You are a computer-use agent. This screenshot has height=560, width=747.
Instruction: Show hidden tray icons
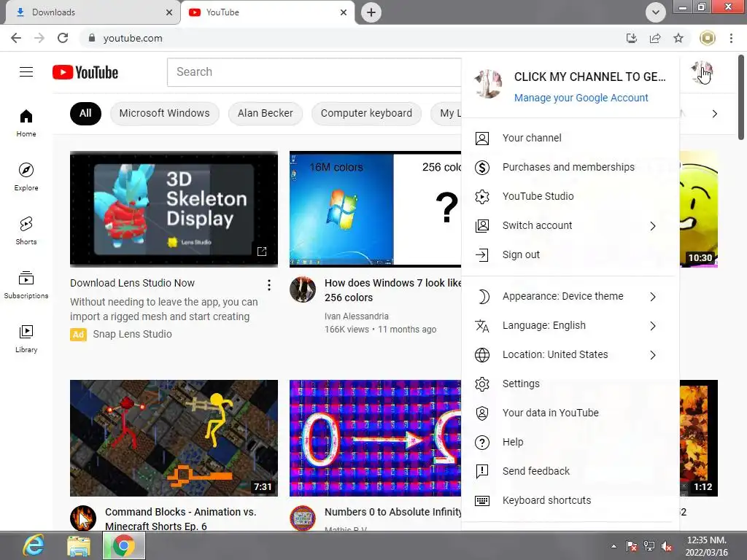coord(614,546)
